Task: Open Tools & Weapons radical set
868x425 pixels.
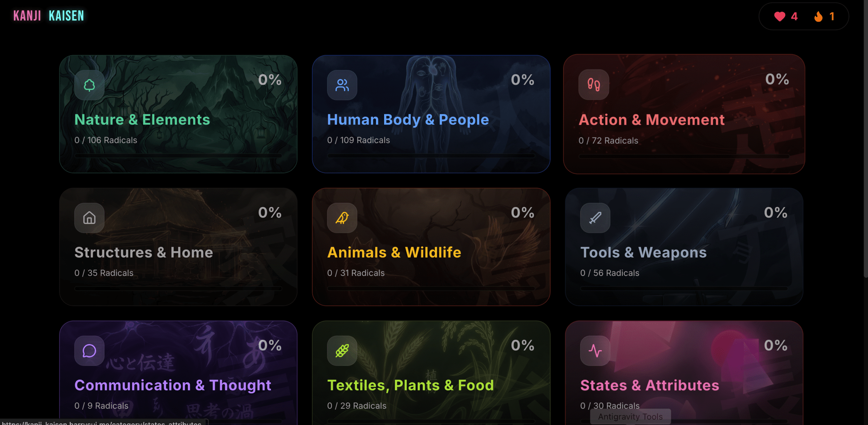Action: [643, 252]
